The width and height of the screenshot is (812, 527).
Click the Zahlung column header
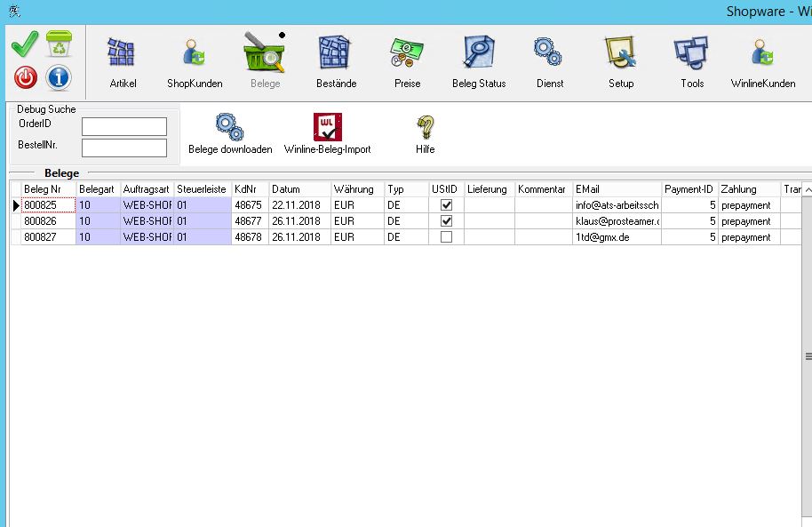[x=749, y=189]
